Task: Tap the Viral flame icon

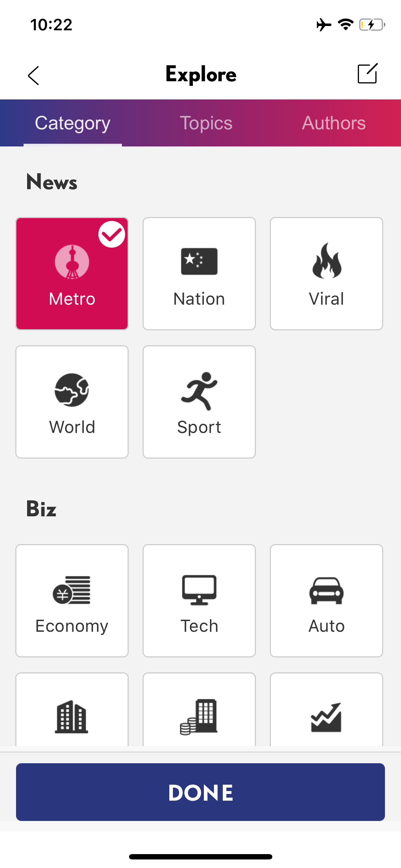Action: [x=327, y=260]
